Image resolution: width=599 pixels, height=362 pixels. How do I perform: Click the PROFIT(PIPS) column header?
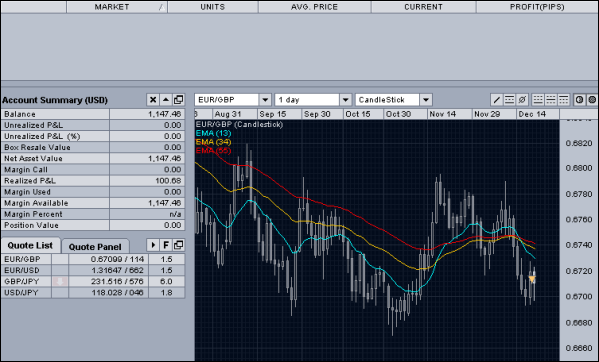pos(537,7)
